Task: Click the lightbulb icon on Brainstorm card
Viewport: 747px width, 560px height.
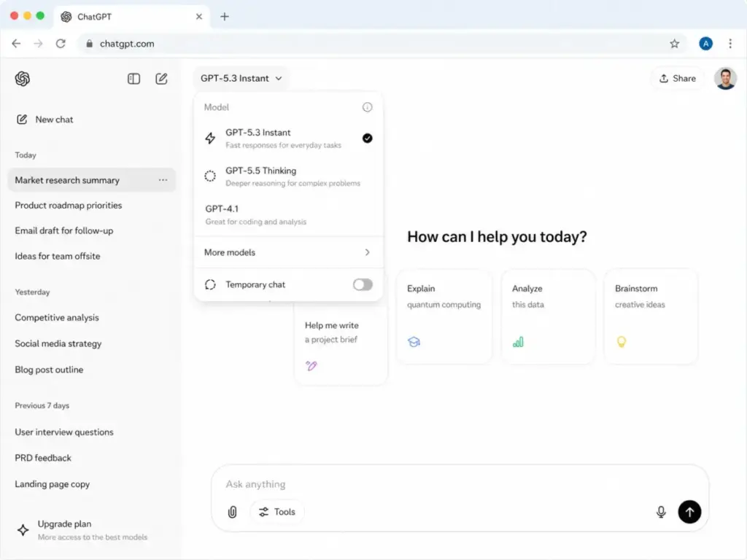Action: pyautogui.click(x=622, y=342)
